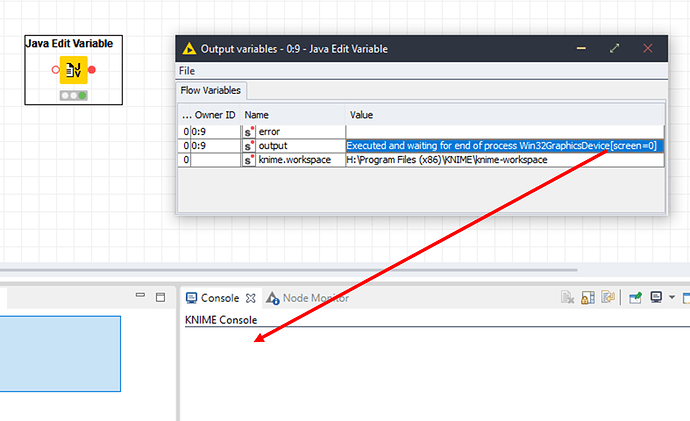Open the File menu in Output variables window
The height and width of the screenshot is (421, 690).
pyautogui.click(x=187, y=71)
